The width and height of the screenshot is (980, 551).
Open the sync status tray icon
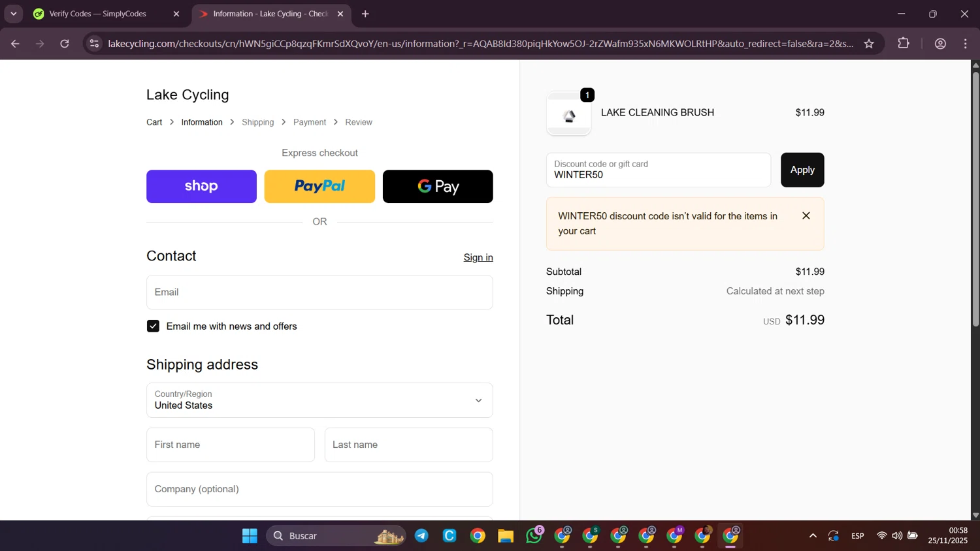tap(834, 536)
